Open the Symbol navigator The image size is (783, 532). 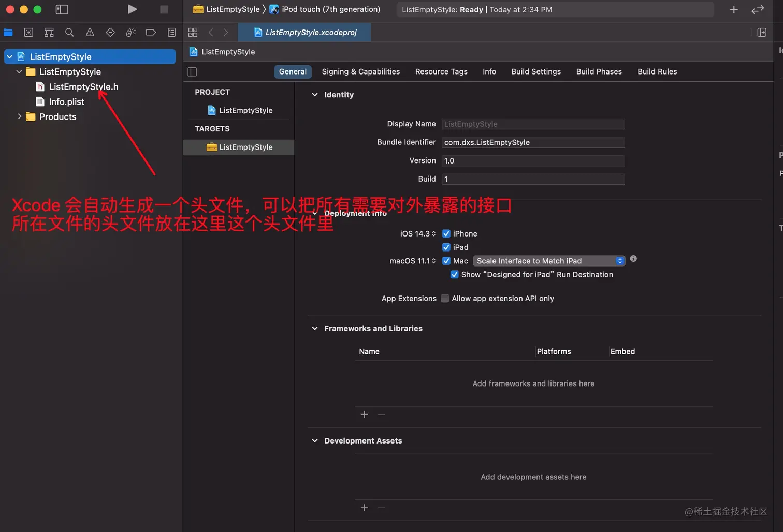[49, 33]
